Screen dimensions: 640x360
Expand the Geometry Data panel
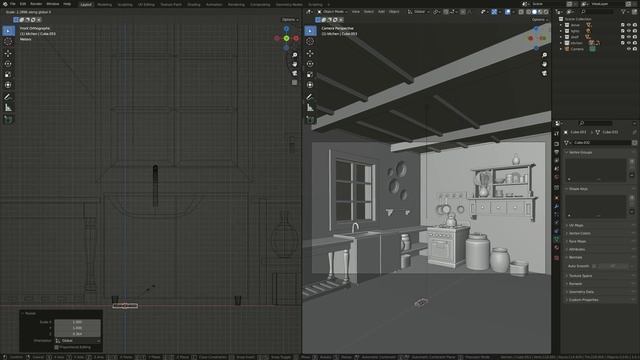[581, 292]
